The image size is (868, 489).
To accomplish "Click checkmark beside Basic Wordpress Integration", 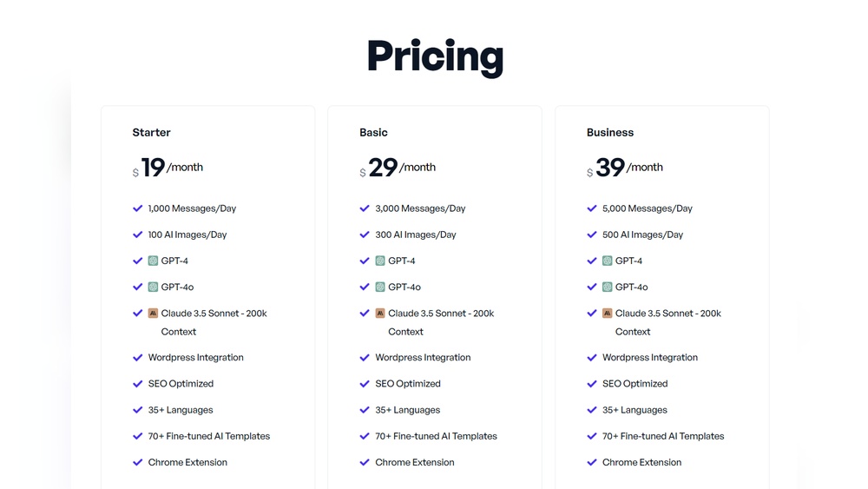I will pos(365,357).
